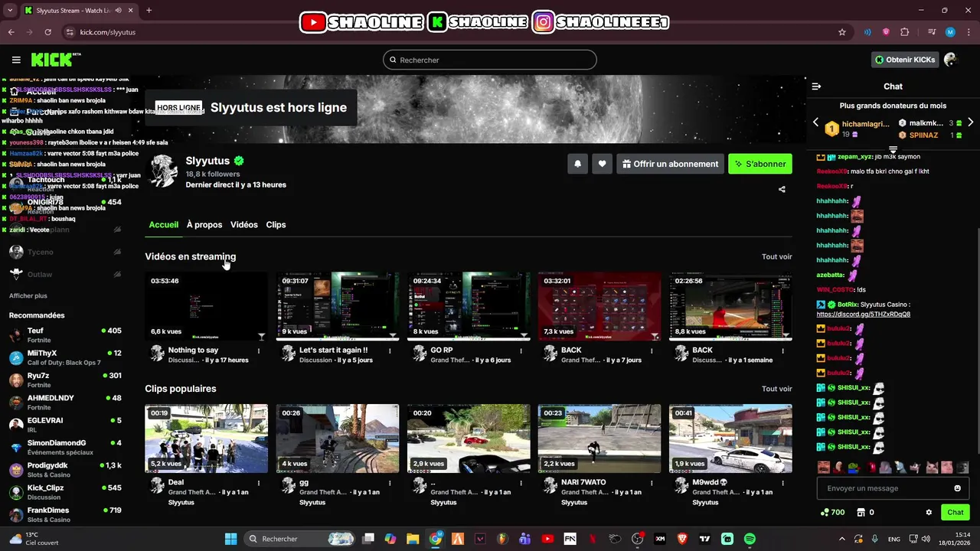
Task: Show next top donors with right arrow
Action: [970, 122]
